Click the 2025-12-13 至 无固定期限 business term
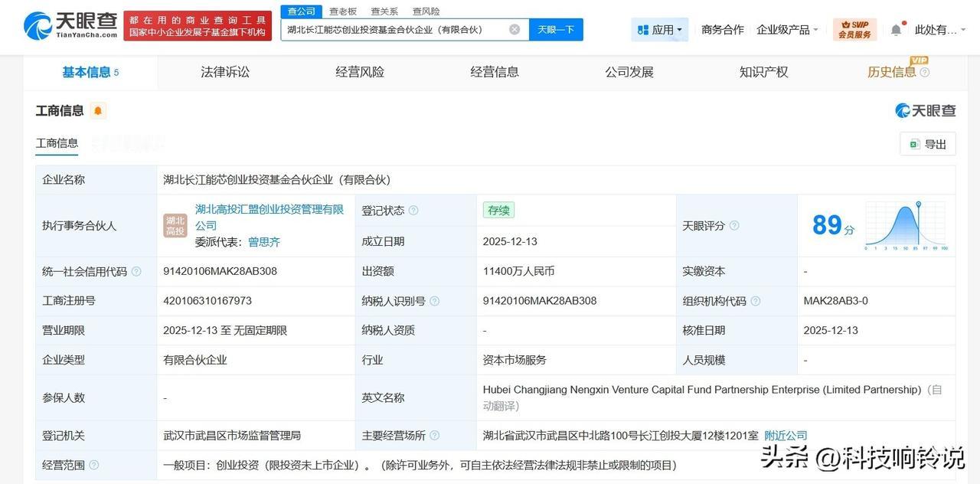Image resolution: width=980 pixels, height=484 pixels. pyautogui.click(x=225, y=331)
